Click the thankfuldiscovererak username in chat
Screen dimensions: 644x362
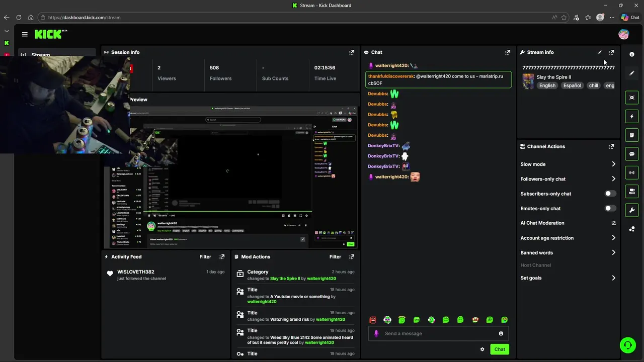point(391,76)
